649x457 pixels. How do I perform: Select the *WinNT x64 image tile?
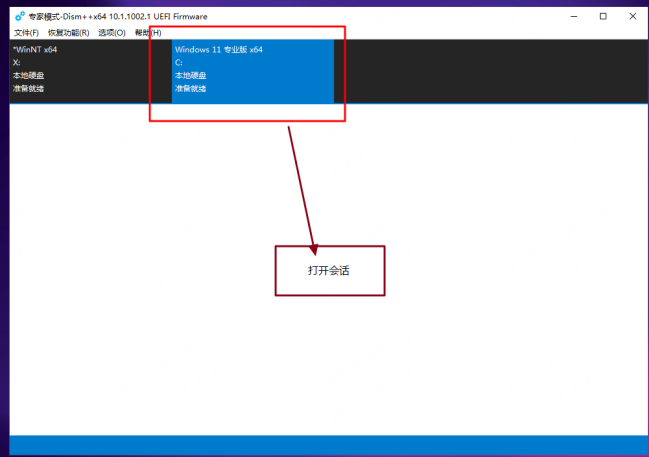pyautogui.click(x=90, y=71)
